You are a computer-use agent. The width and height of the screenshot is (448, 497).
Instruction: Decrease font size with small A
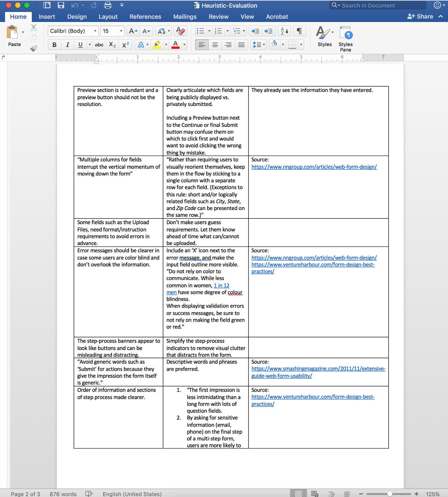pos(146,31)
